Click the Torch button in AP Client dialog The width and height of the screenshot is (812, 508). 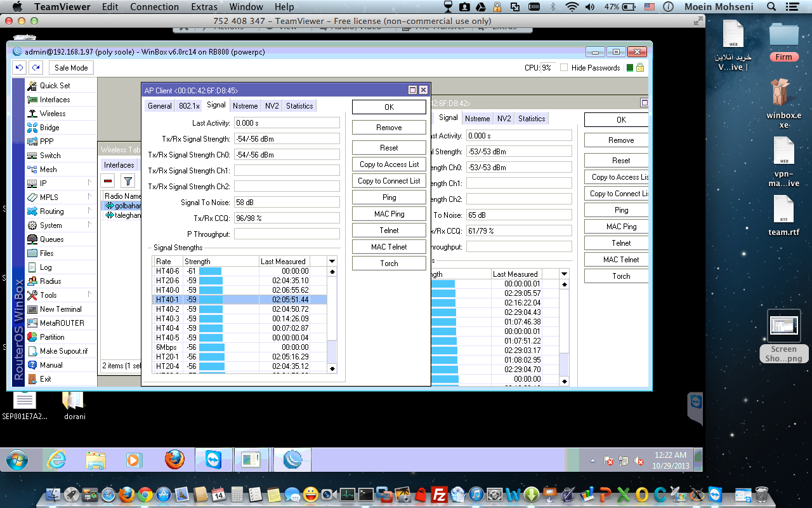click(388, 262)
